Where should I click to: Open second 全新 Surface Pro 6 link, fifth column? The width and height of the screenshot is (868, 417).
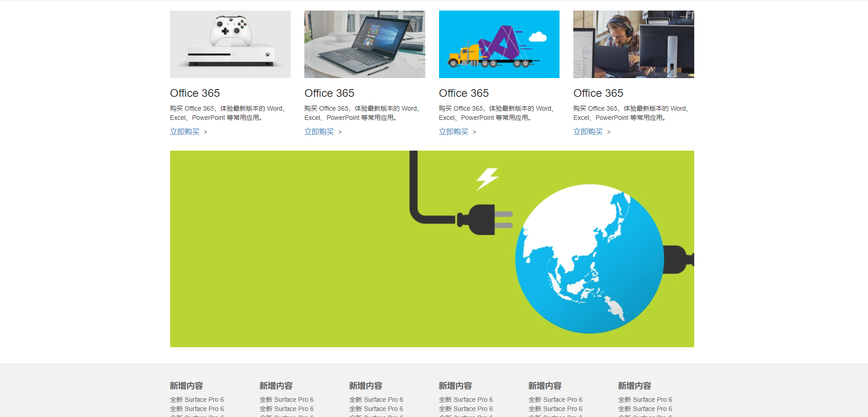coord(555,409)
